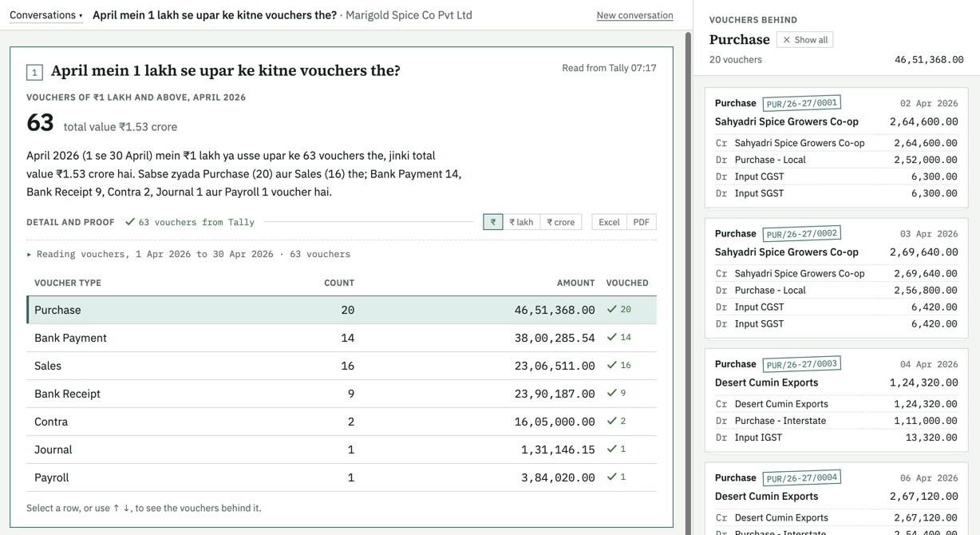Image resolution: width=980 pixels, height=535 pixels.
Task: Click the main panel vertical scrollbar
Action: (688, 283)
